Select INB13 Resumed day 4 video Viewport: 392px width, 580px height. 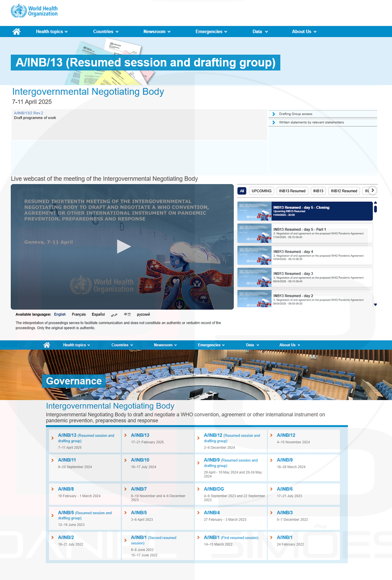(305, 255)
